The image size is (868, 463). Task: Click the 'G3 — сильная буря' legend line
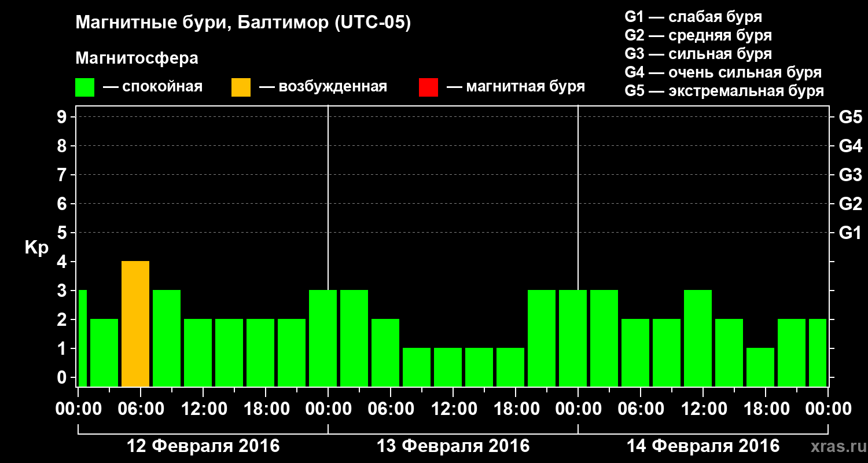[x=698, y=54]
